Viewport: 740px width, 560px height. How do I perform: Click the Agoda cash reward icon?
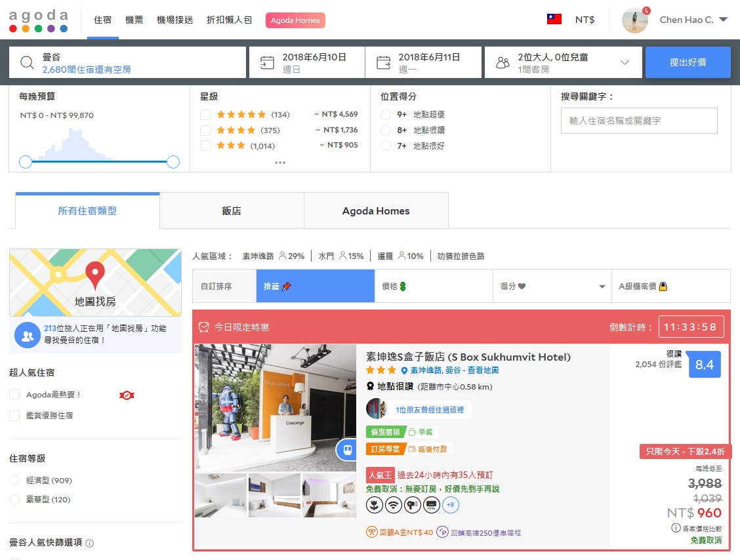point(372,532)
